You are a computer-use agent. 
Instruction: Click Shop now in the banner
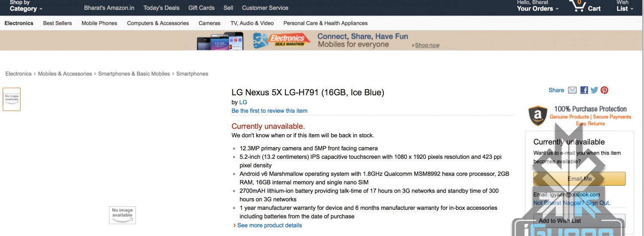point(427,45)
